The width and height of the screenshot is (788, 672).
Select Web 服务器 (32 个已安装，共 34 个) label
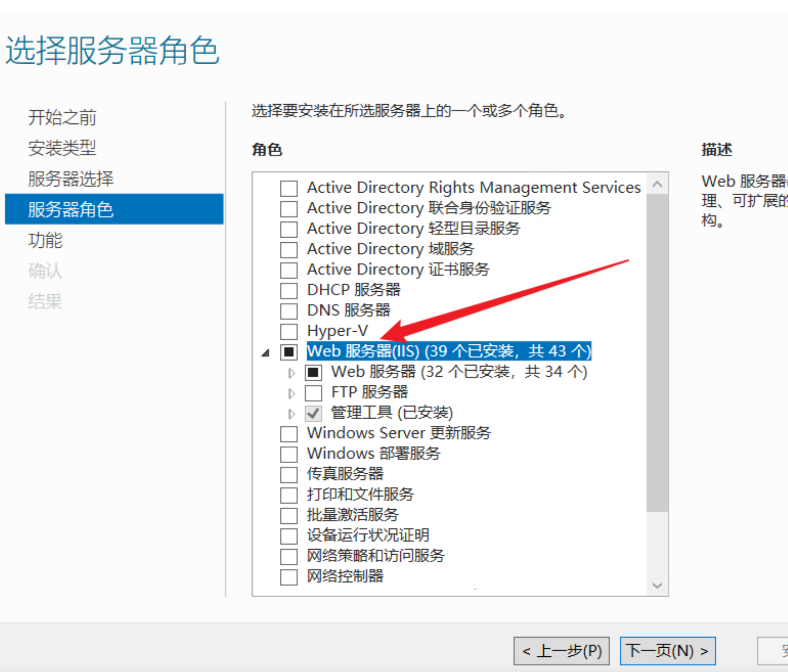[x=459, y=372]
